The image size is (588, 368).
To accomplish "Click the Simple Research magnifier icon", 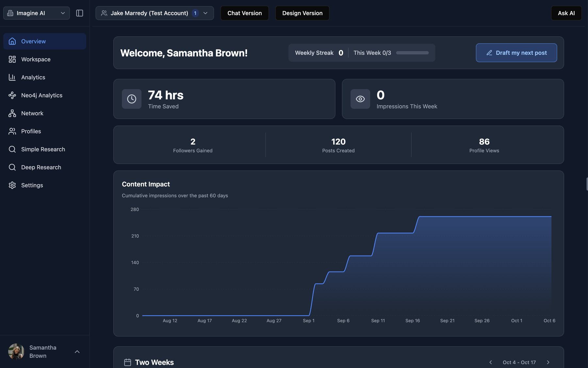I will pyautogui.click(x=12, y=149).
